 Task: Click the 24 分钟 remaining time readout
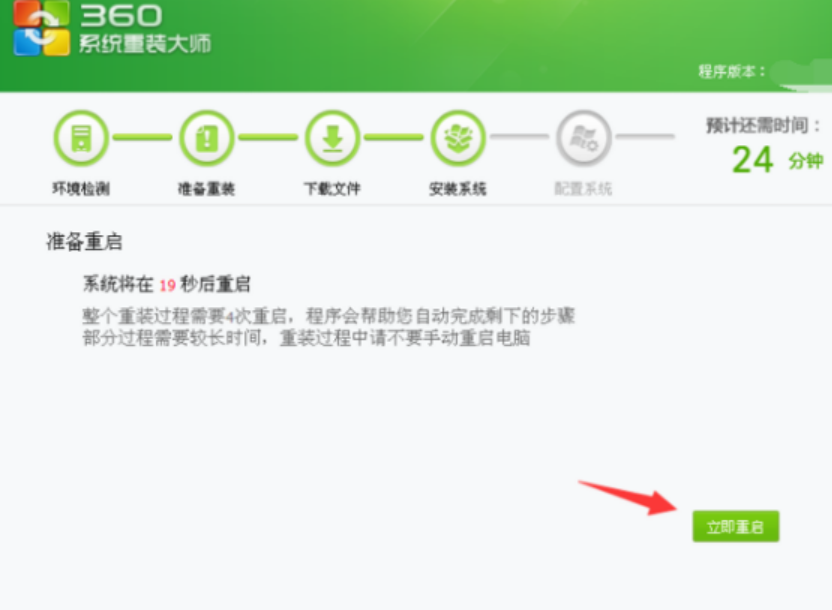[777, 160]
